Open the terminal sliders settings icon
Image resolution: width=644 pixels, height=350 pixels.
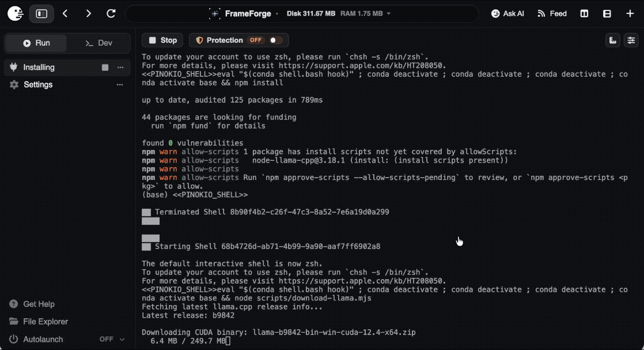point(631,40)
